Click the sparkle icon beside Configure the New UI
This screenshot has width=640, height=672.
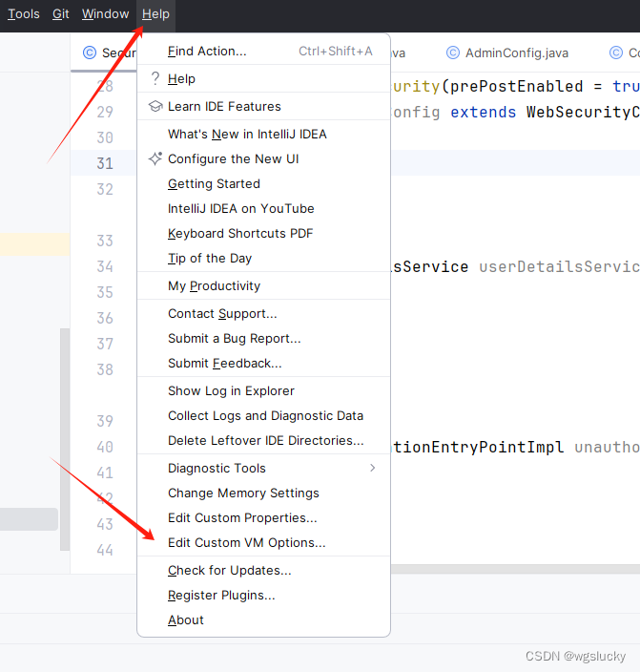point(155,158)
